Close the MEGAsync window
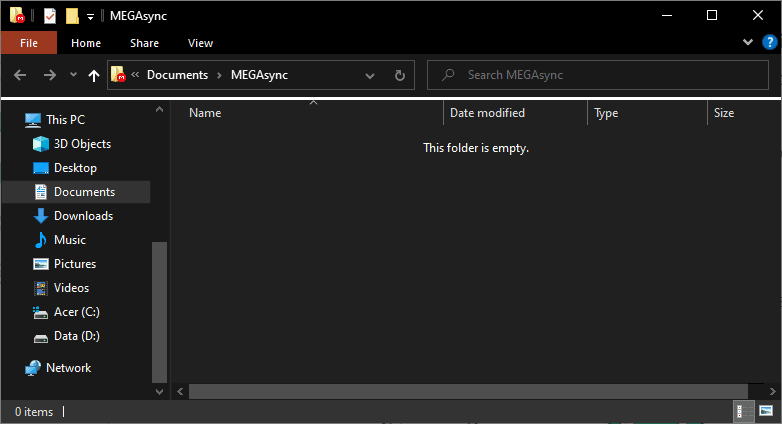This screenshot has width=782, height=424. tap(758, 15)
